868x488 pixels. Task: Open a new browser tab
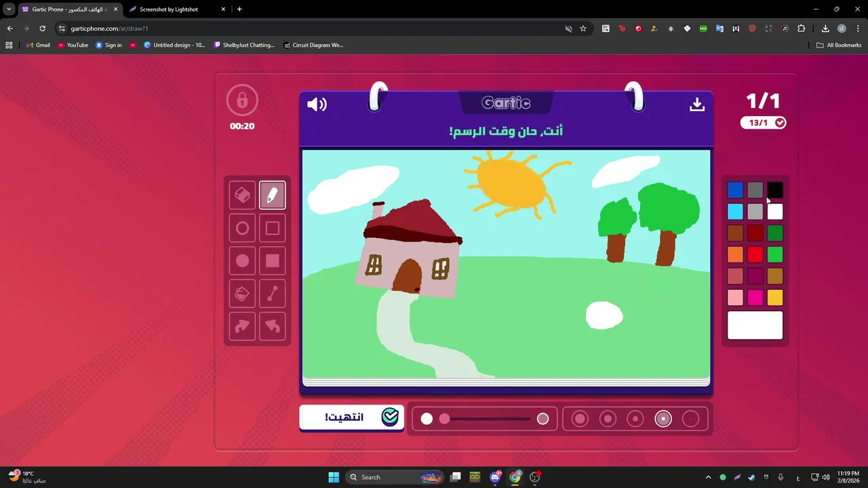(x=239, y=9)
